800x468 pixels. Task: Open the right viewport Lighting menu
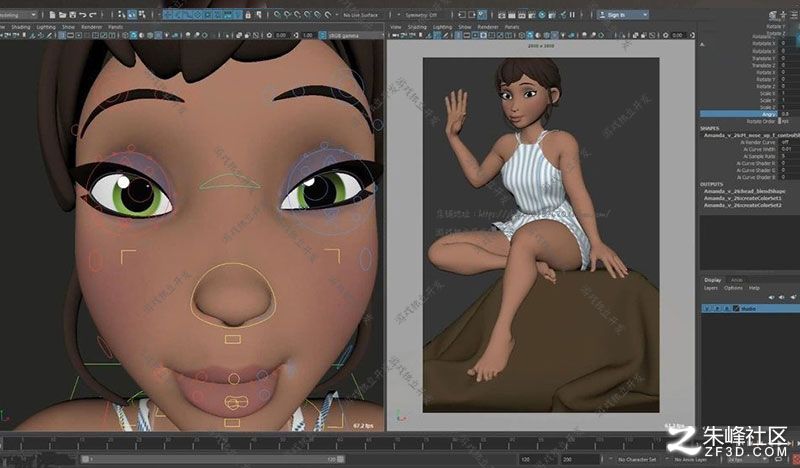442,27
